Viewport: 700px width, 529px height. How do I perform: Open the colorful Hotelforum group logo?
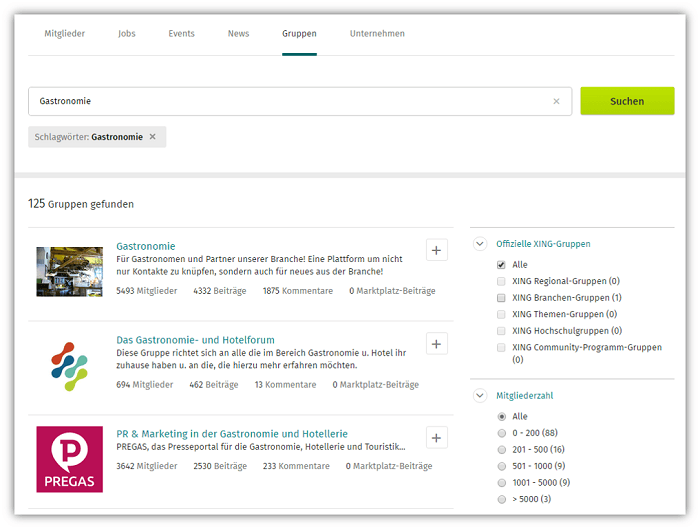69,365
